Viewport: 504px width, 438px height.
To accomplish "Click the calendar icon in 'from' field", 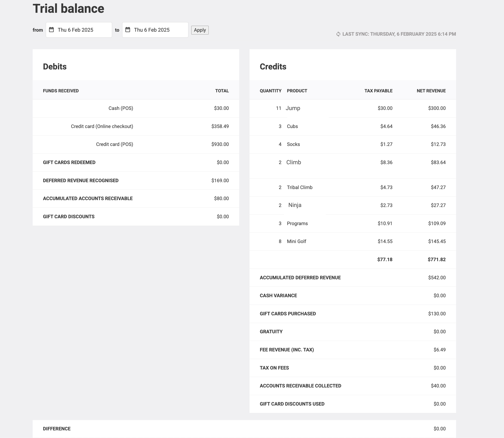I will pyautogui.click(x=51, y=30).
